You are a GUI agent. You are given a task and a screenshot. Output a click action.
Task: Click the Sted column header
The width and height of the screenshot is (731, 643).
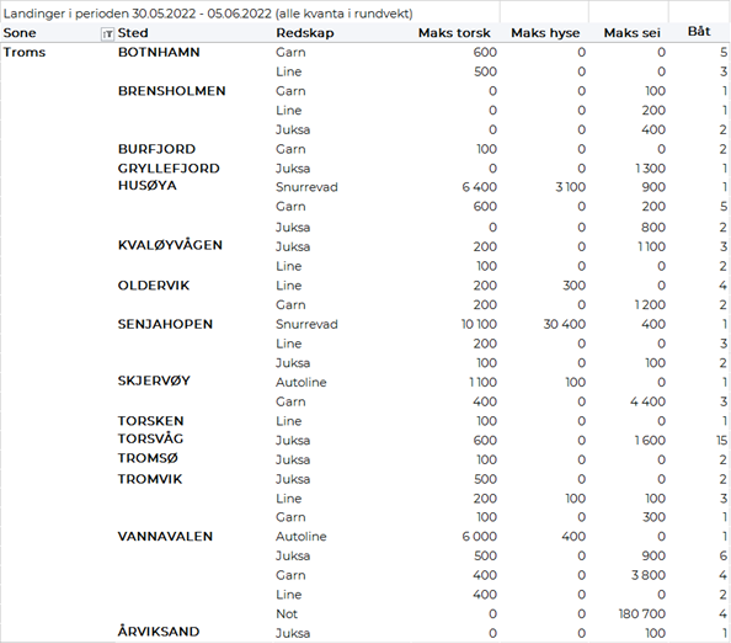pos(133,33)
